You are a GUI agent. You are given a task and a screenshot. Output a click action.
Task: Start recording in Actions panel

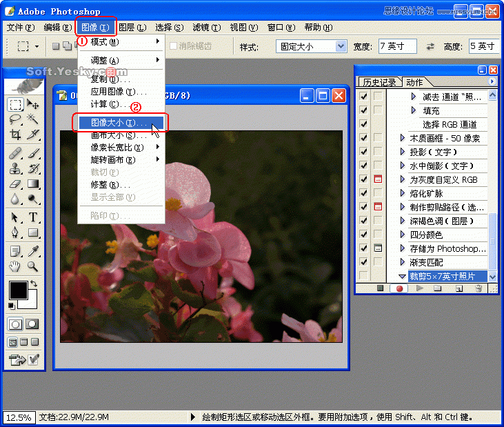(399, 288)
